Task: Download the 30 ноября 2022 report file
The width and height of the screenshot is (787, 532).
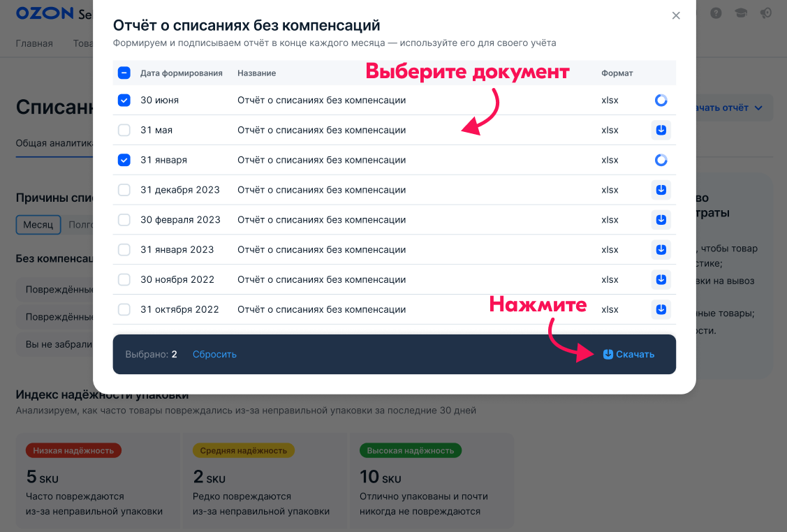Action: 661,279
